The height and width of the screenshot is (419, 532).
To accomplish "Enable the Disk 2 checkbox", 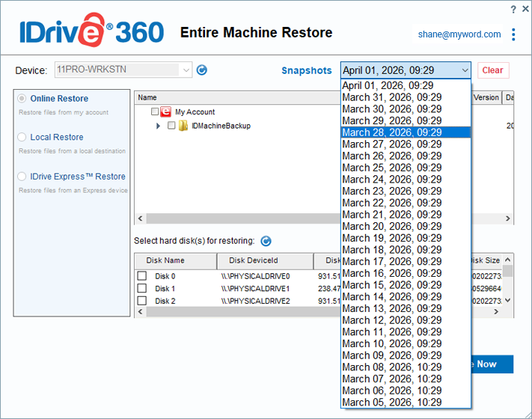I will 141,301.
